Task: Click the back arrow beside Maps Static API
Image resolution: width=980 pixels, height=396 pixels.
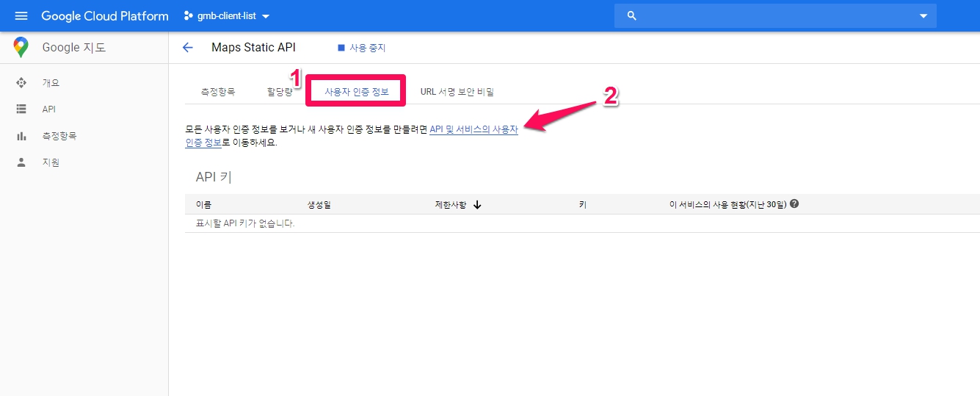Action: click(188, 48)
